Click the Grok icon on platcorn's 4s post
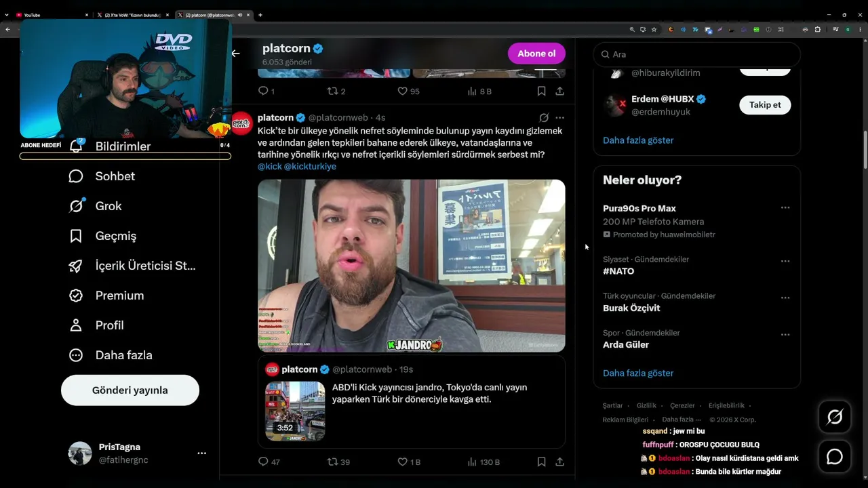Image resolution: width=868 pixels, height=488 pixels. coord(543,118)
